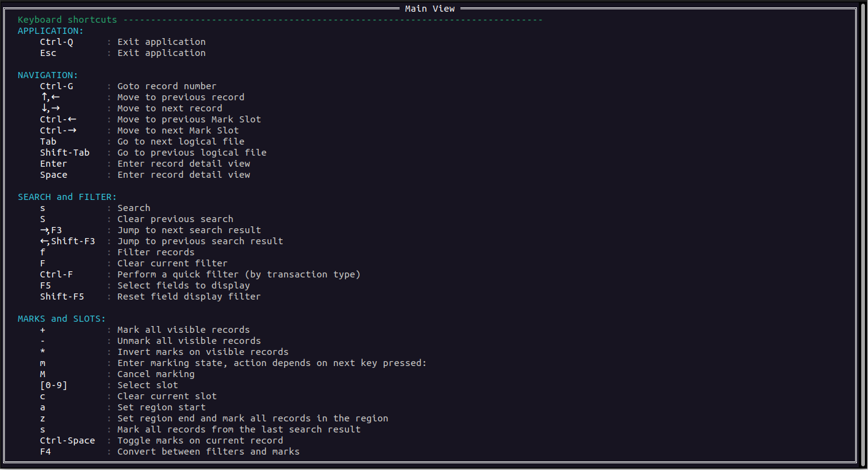Click the Clear previous search description
The height and width of the screenshot is (470, 868).
click(x=175, y=219)
